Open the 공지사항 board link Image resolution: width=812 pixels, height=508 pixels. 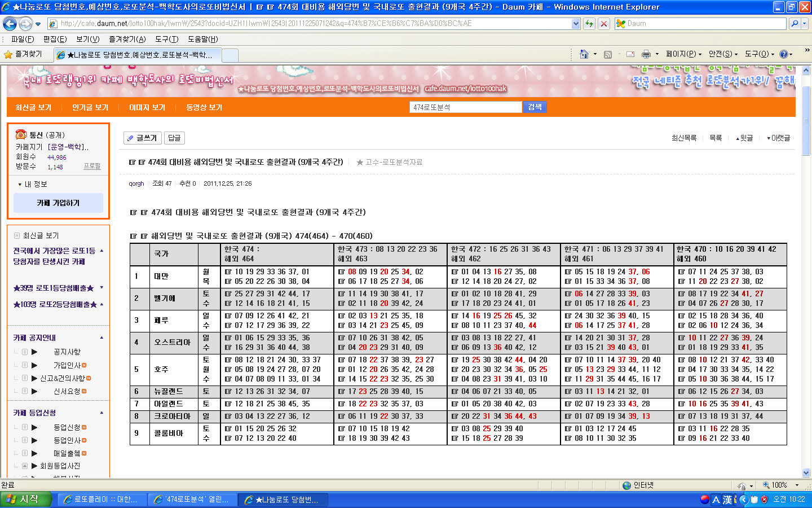pos(67,352)
